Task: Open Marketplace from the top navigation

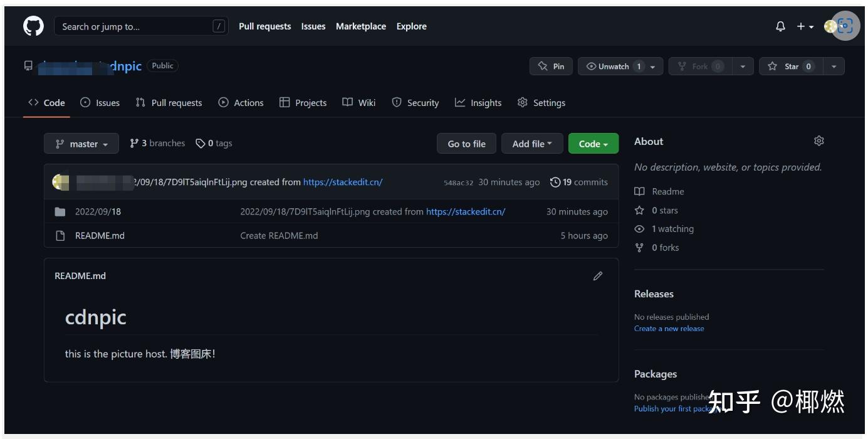Action: click(360, 26)
